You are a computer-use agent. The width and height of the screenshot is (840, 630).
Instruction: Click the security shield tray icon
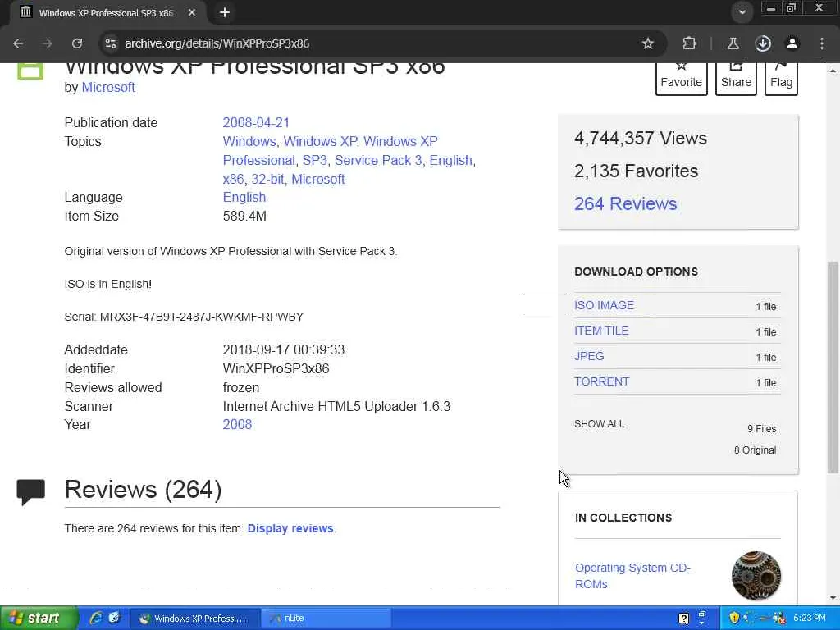point(734,619)
